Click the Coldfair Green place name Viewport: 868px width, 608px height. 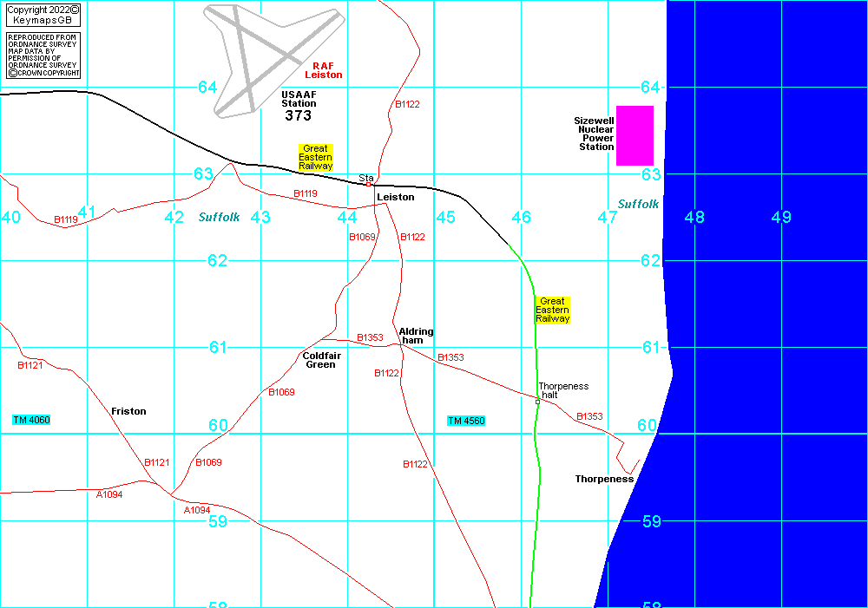[x=320, y=360]
